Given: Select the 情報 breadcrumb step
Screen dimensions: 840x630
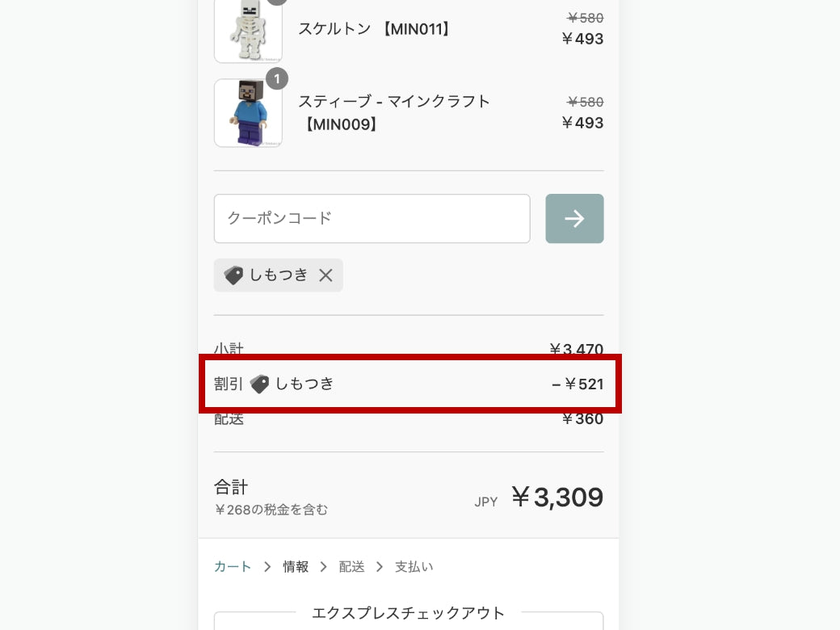Looking at the screenshot, I should pyautogui.click(x=296, y=567).
